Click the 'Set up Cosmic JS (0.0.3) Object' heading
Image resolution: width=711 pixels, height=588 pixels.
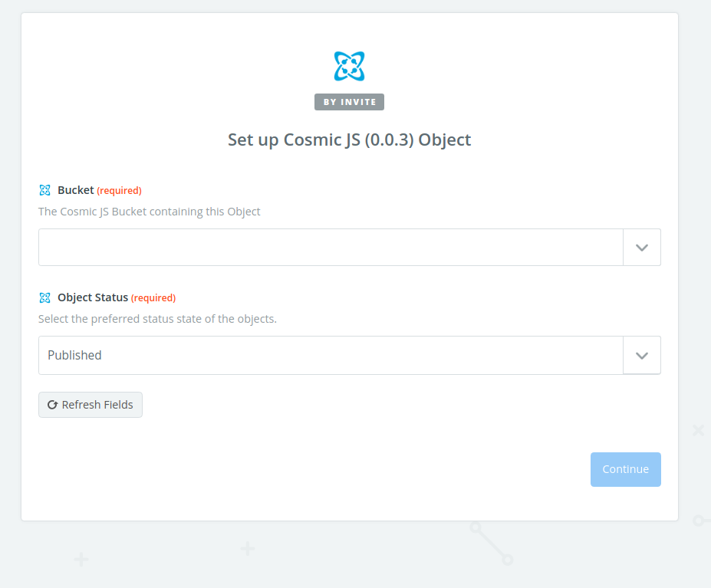tap(349, 140)
